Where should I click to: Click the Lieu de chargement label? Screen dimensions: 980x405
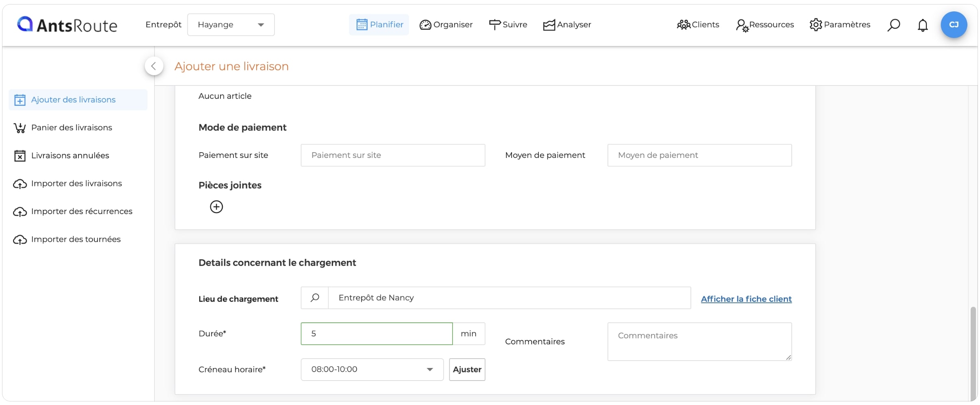(x=238, y=299)
